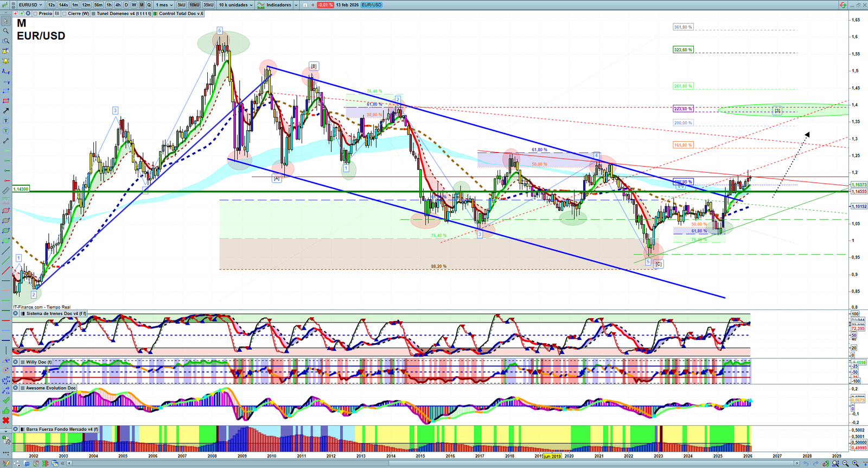Expand the arrow next to Indicadores
Image resolution: width=868 pixels, height=468 pixels.
click(x=296, y=5)
